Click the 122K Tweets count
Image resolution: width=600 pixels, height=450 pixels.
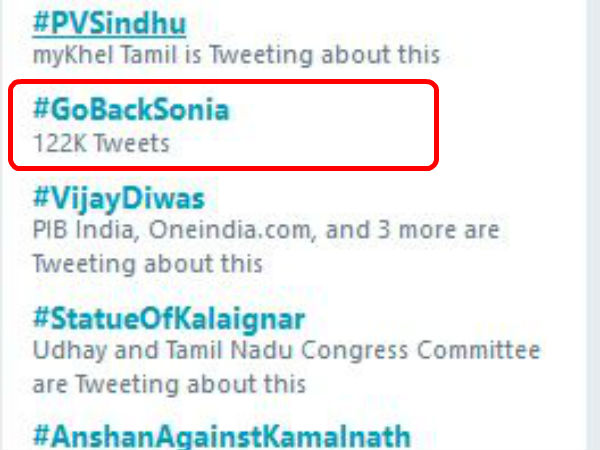(100, 143)
